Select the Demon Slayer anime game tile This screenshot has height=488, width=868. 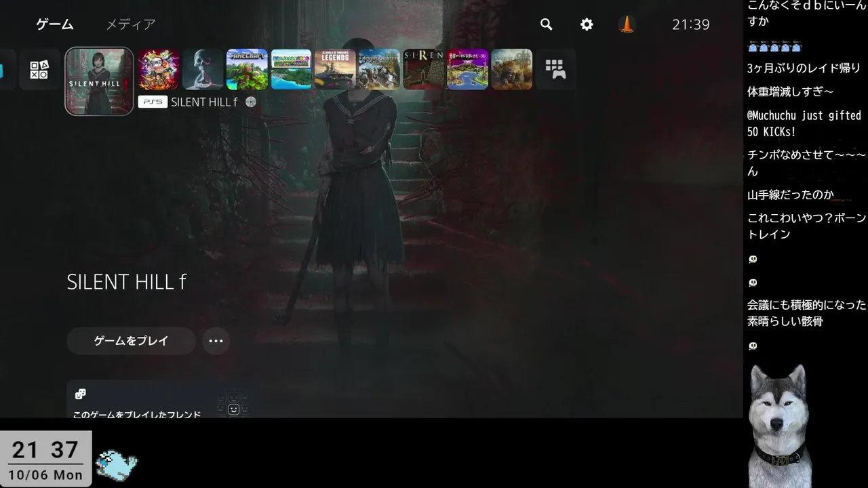(159, 69)
